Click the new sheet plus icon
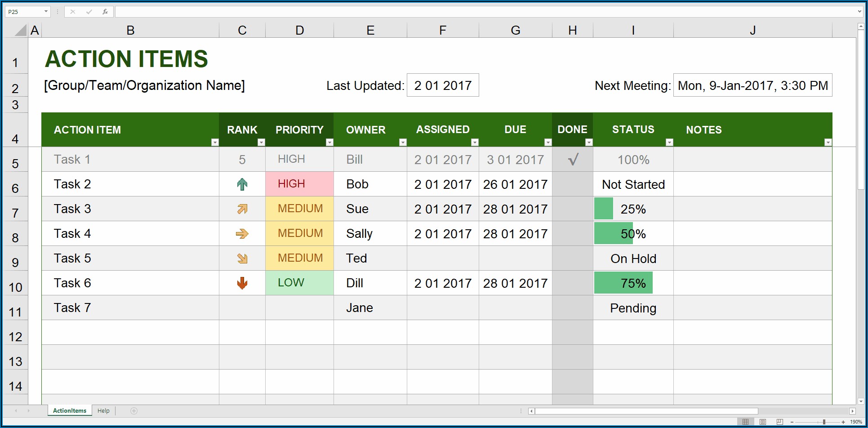The image size is (868, 428). coord(134,410)
